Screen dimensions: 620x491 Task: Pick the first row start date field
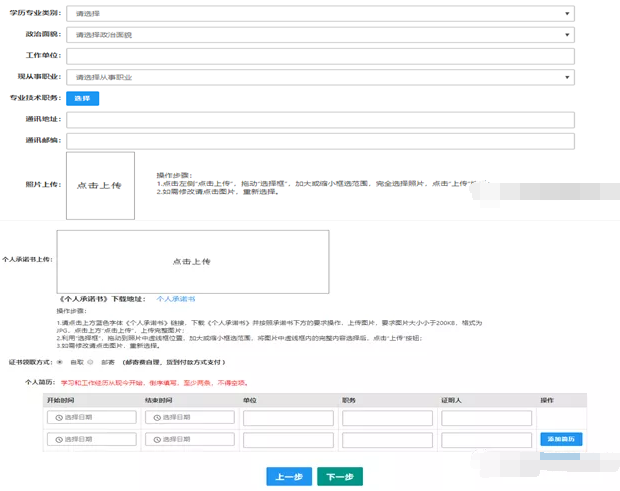91,417
